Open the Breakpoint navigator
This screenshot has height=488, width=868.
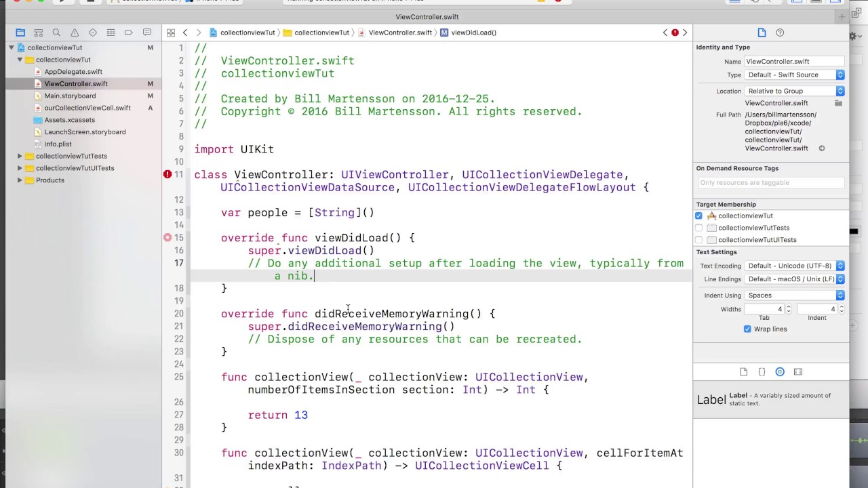point(129,33)
